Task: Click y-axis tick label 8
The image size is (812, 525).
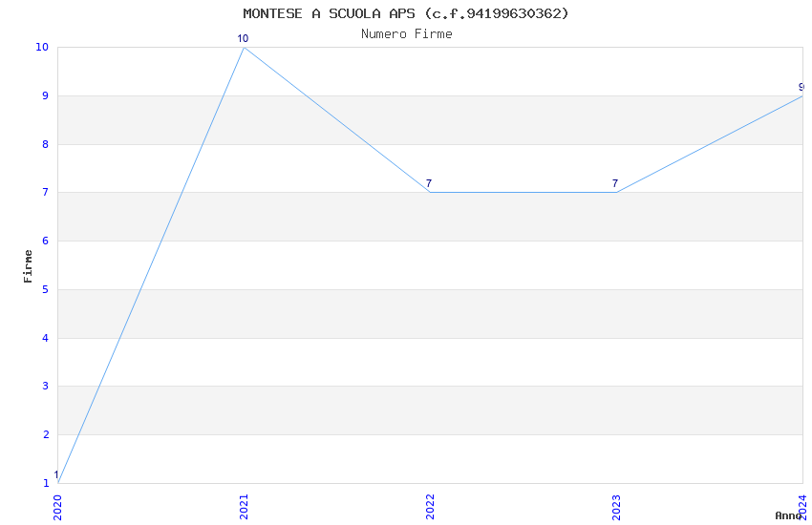Action: coord(45,145)
